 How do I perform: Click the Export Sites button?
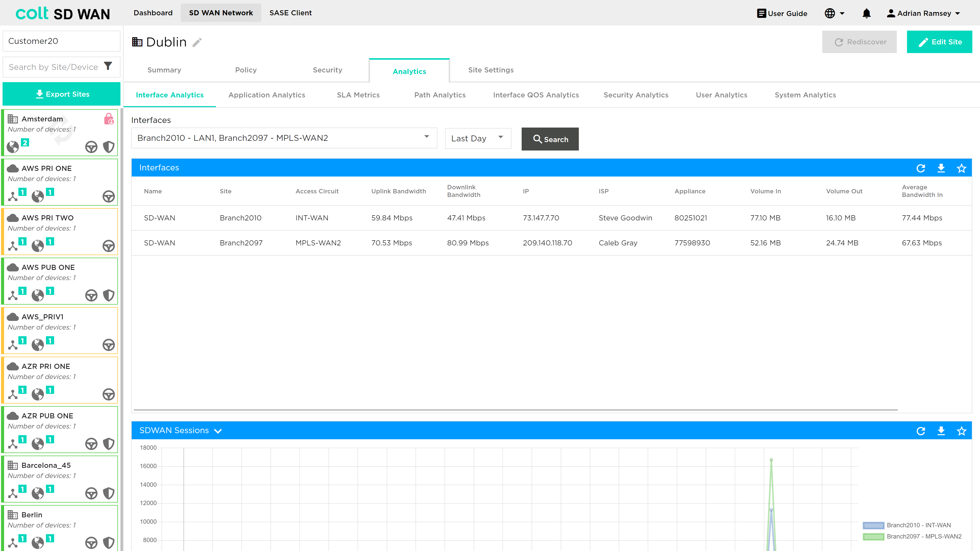[61, 94]
